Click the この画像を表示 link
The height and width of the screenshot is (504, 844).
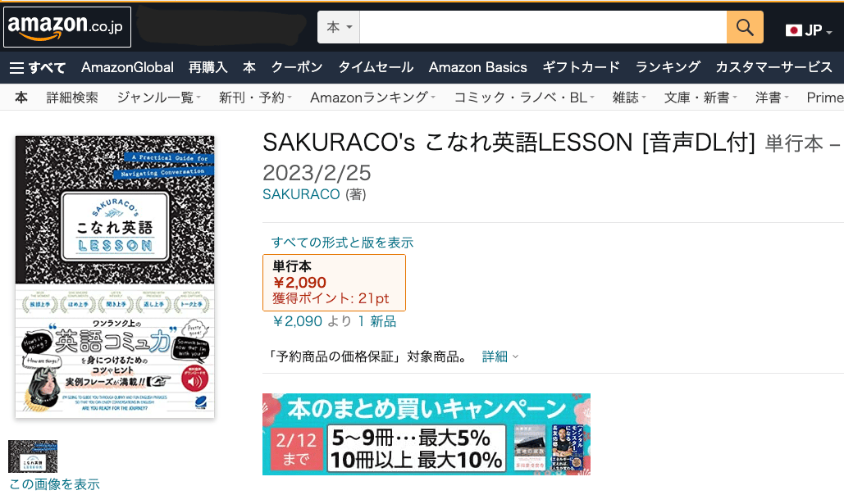pyautogui.click(x=54, y=484)
